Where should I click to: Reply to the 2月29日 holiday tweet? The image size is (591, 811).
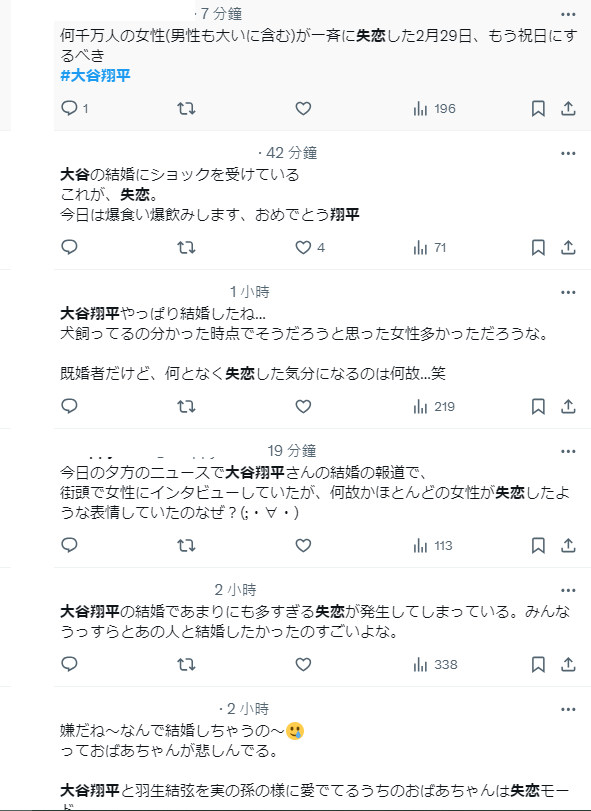coord(67,106)
